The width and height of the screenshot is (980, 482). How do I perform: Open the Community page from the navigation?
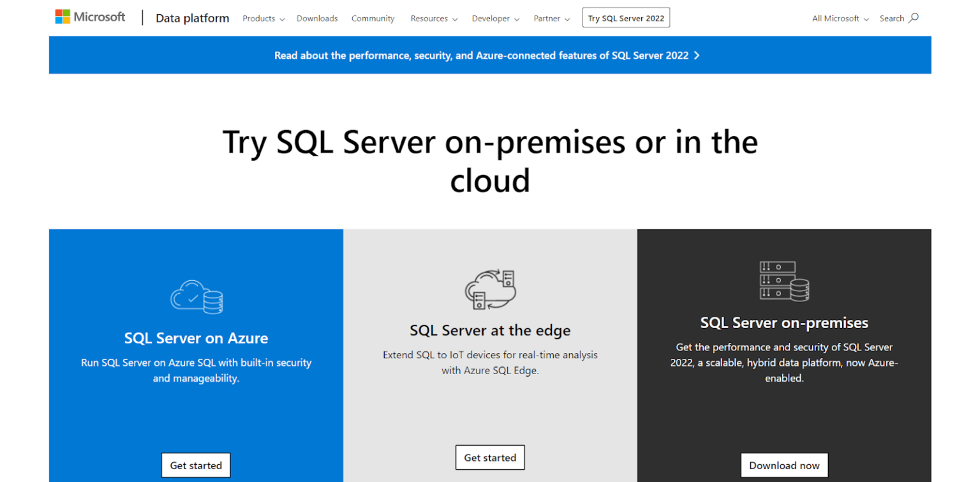click(x=373, y=19)
